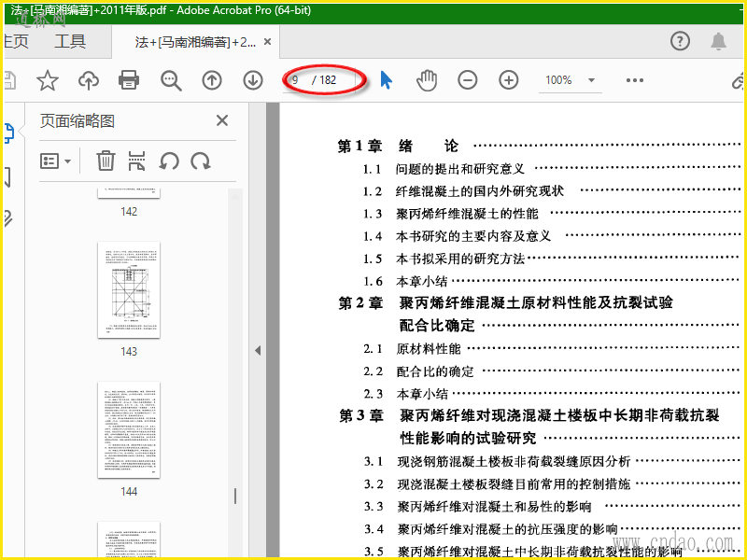747x560 pixels.
Task: Add a bookmark with the star icon
Action: [x=48, y=80]
